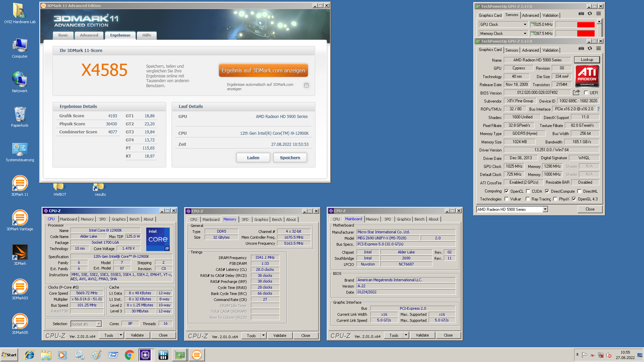Switch to CPU-Z in the taskbar

(145, 355)
